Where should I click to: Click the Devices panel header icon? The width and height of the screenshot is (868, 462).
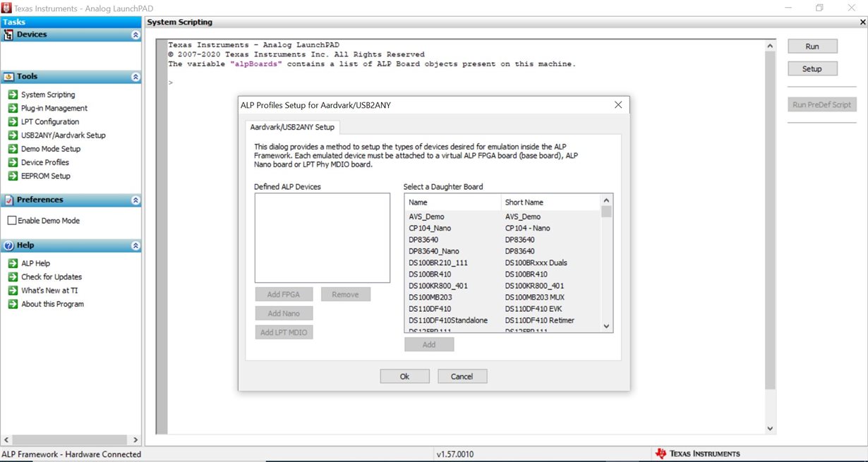(x=8, y=35)
